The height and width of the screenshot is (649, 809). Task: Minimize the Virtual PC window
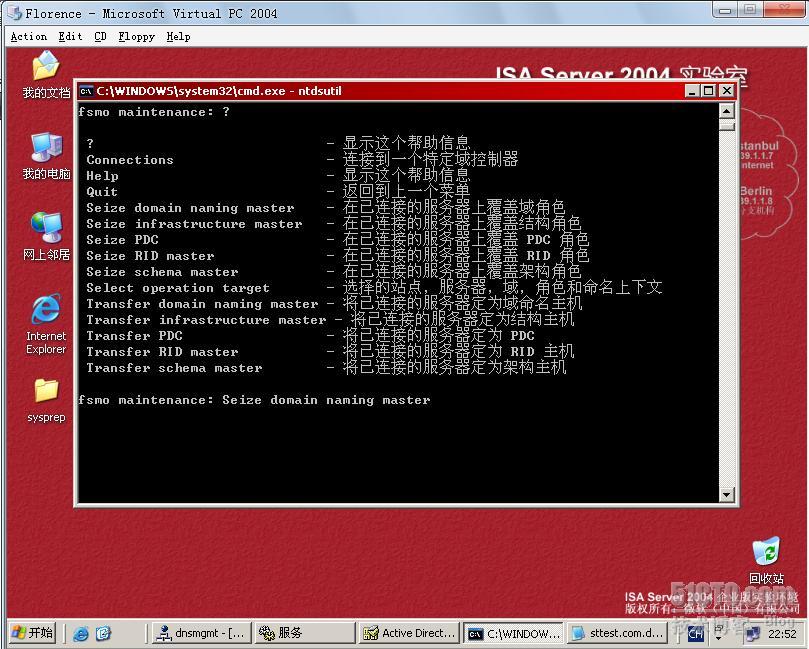pos(725,10)
